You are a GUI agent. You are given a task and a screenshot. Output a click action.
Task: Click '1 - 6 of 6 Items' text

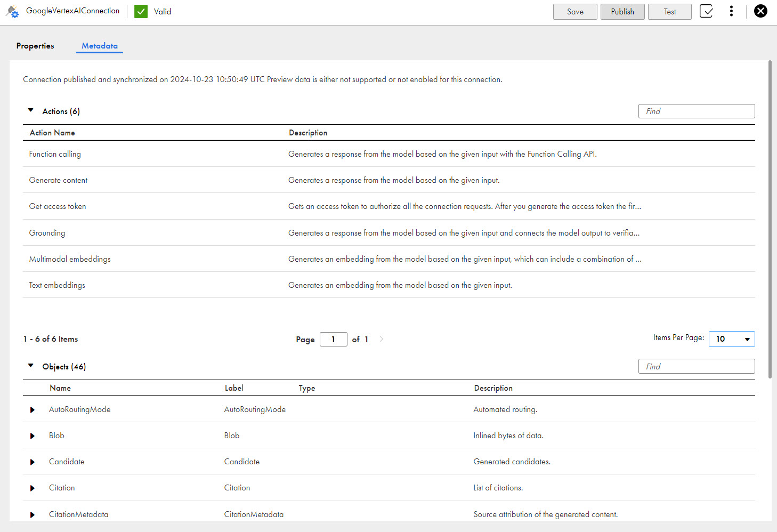tap(51, 339)
